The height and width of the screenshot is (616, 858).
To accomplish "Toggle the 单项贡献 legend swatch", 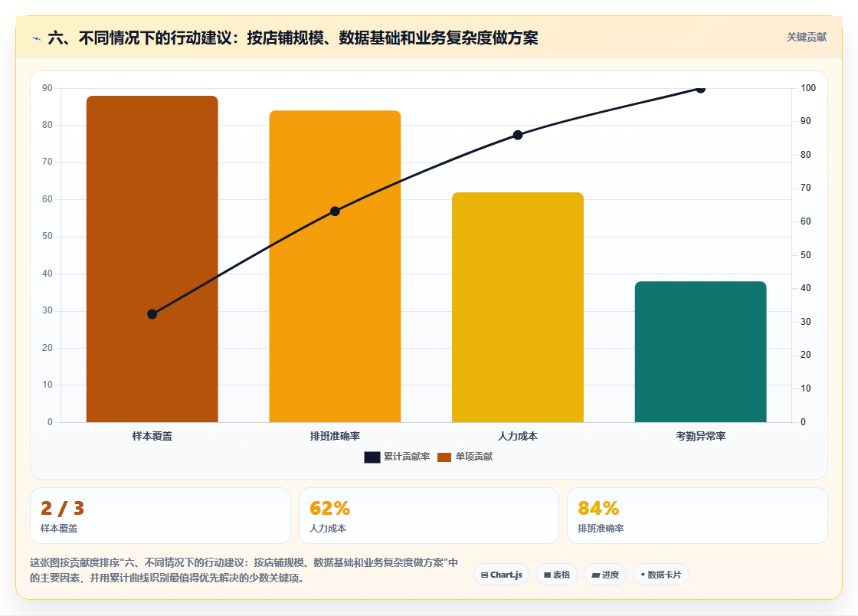I will pos(444,457).
